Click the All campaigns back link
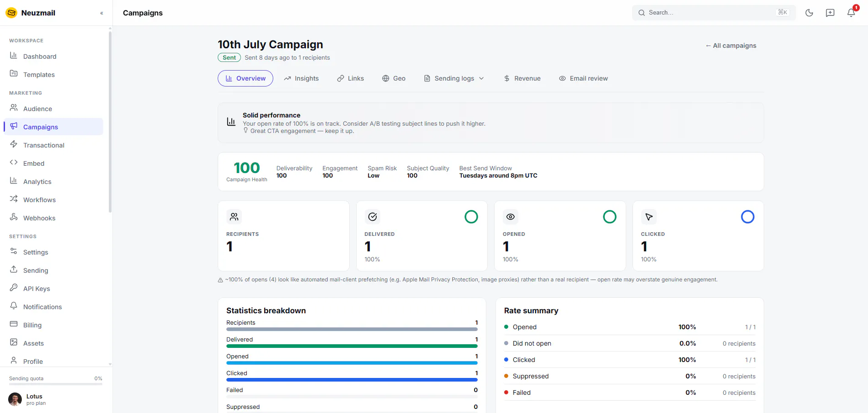868x413 pixels. [731, 46]
